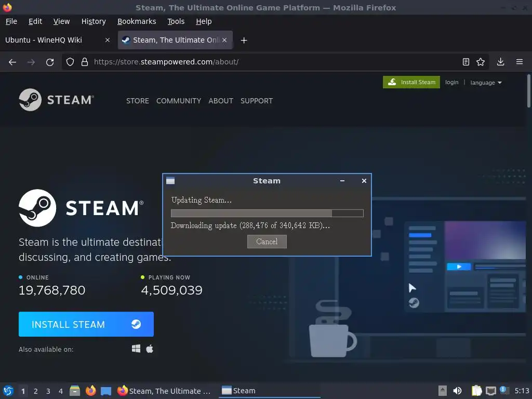This screenshot has height=399, width=532.
Task: Open the COMMUNITY navigation link
Action: point(179,101)
